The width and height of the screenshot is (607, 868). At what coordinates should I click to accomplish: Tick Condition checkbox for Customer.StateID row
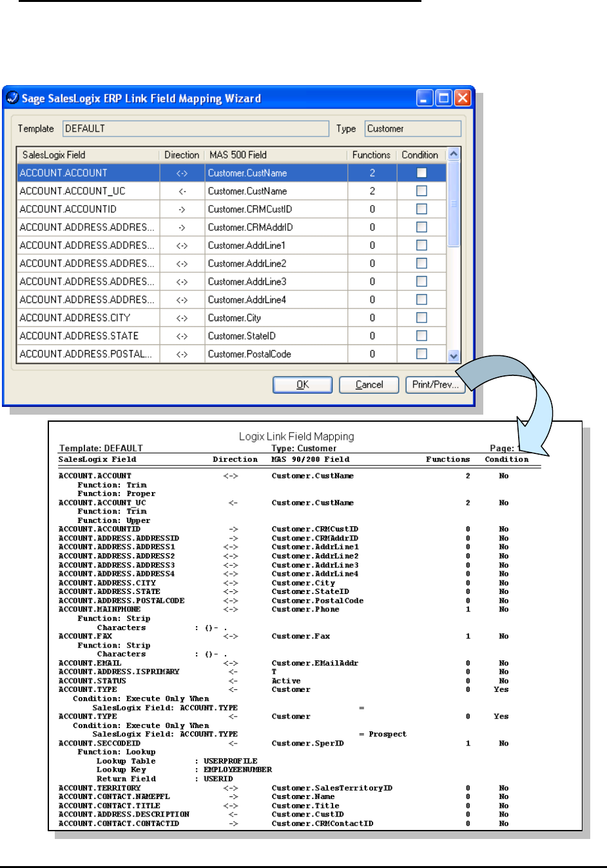point(421,335)
